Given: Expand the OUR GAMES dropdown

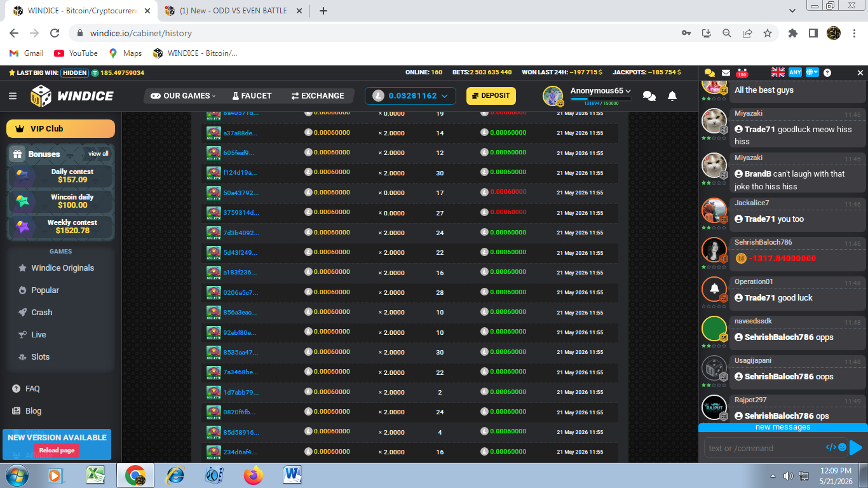Looking at the screenshot, I should (x=183, y=96).
